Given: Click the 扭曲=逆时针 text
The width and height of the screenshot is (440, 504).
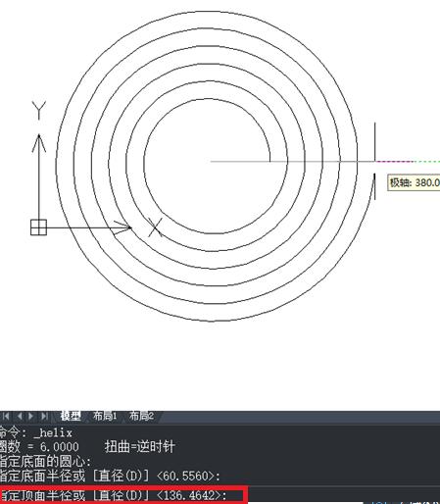Looking at the screenshot, I should click(x=140, y=446).
